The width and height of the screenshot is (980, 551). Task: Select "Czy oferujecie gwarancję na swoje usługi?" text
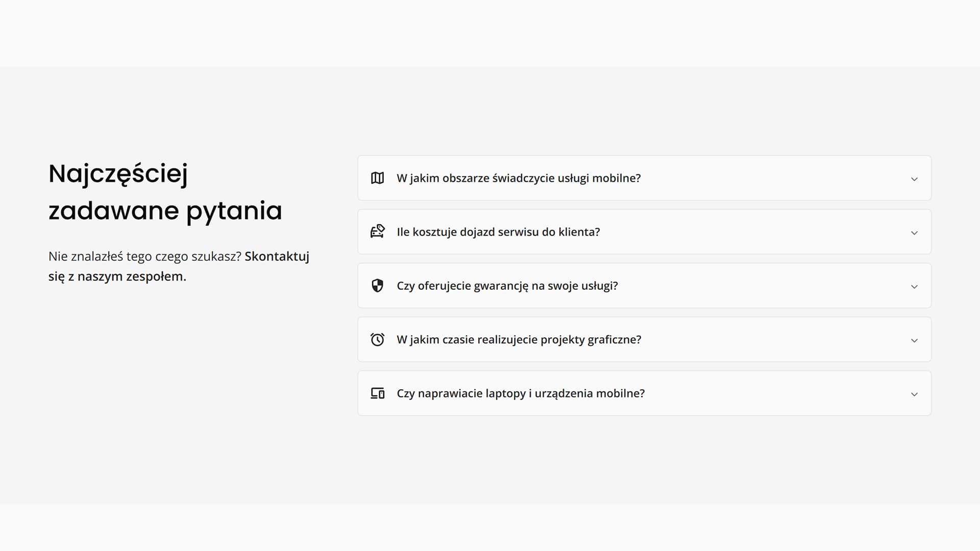click(x=507, y=286)
